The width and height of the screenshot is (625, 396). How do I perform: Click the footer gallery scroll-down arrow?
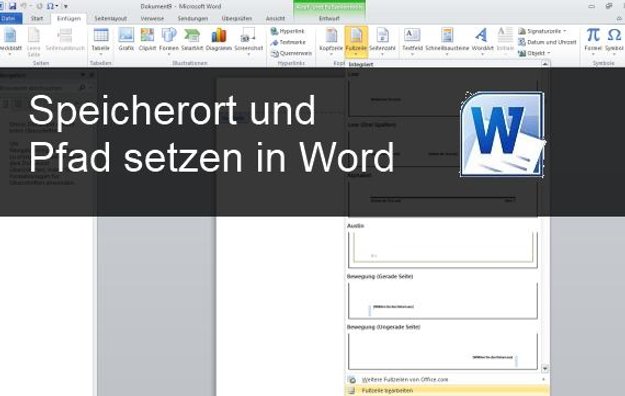point(545,368)
